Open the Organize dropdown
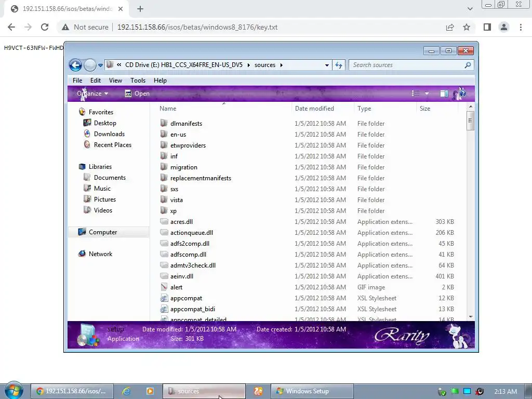This screenshot has width=532, height=399. pos(92,94)
